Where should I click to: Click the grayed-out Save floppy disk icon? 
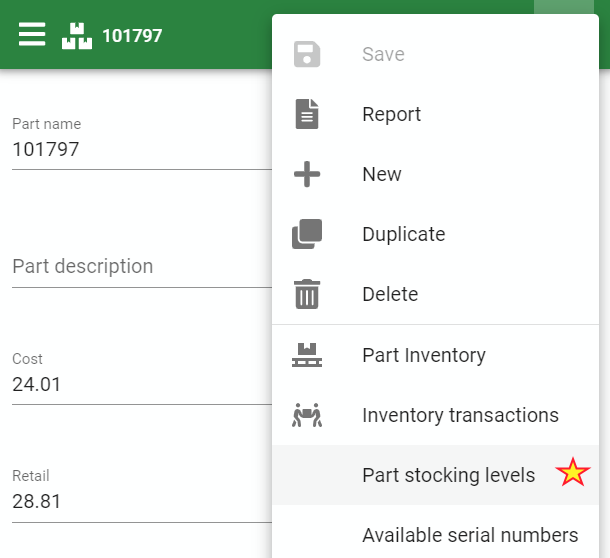pos(307,54)
